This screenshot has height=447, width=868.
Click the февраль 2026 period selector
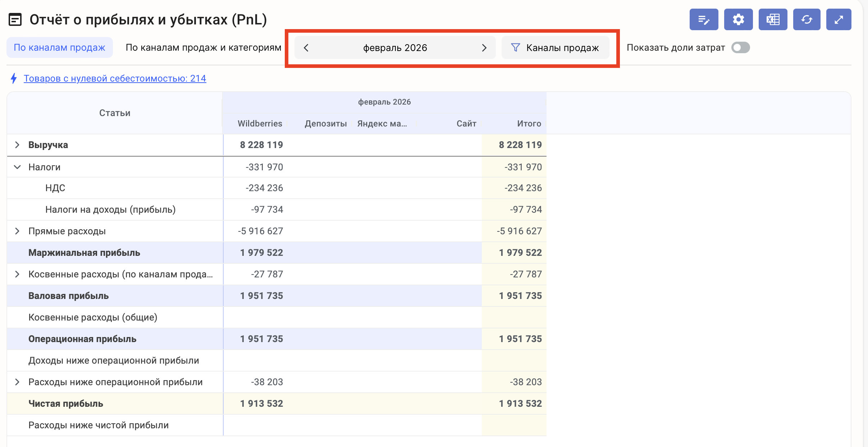[x=395, y=48]
